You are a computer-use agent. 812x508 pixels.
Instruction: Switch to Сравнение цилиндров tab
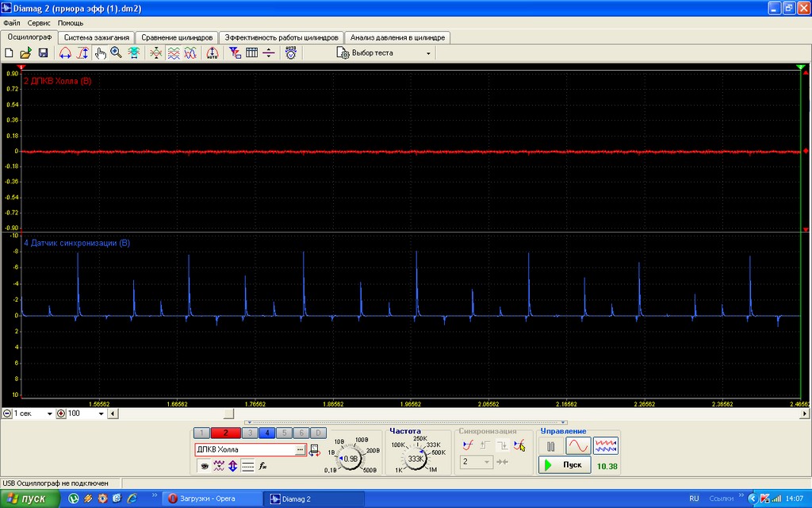click(x=177, y=37)
